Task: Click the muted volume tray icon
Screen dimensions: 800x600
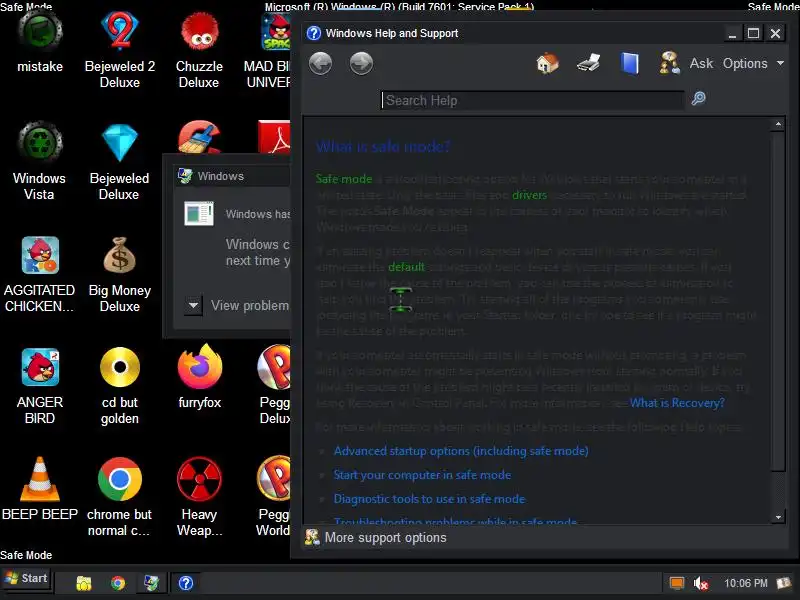Action: (701, 583)
